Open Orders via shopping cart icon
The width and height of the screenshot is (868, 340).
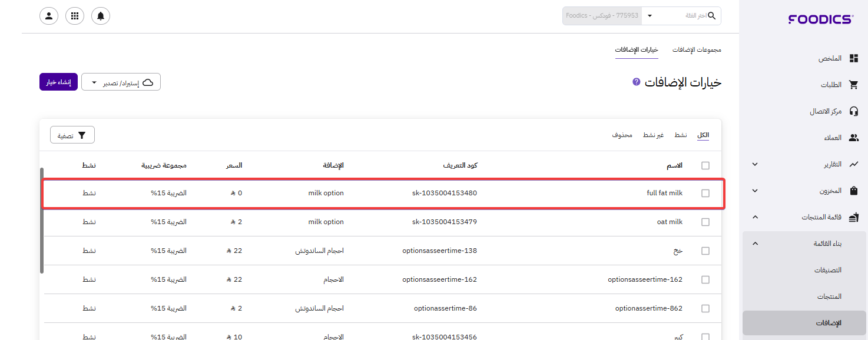pos(853,85)
